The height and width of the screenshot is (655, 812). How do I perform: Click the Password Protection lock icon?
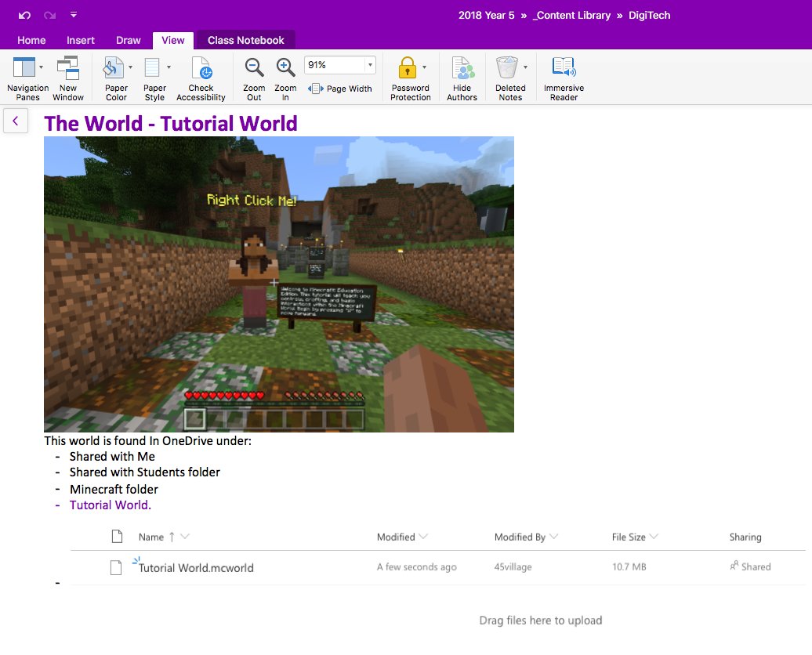coord(407,68)
